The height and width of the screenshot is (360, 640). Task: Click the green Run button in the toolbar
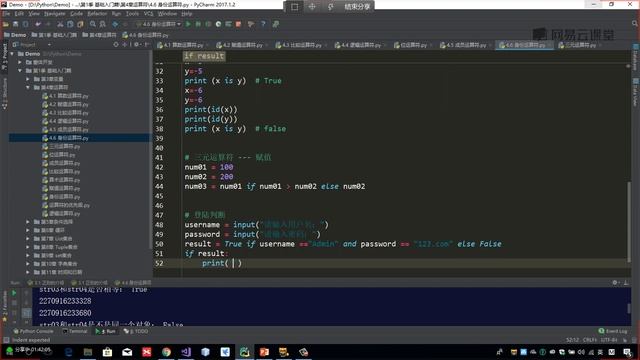click(188, 24)
